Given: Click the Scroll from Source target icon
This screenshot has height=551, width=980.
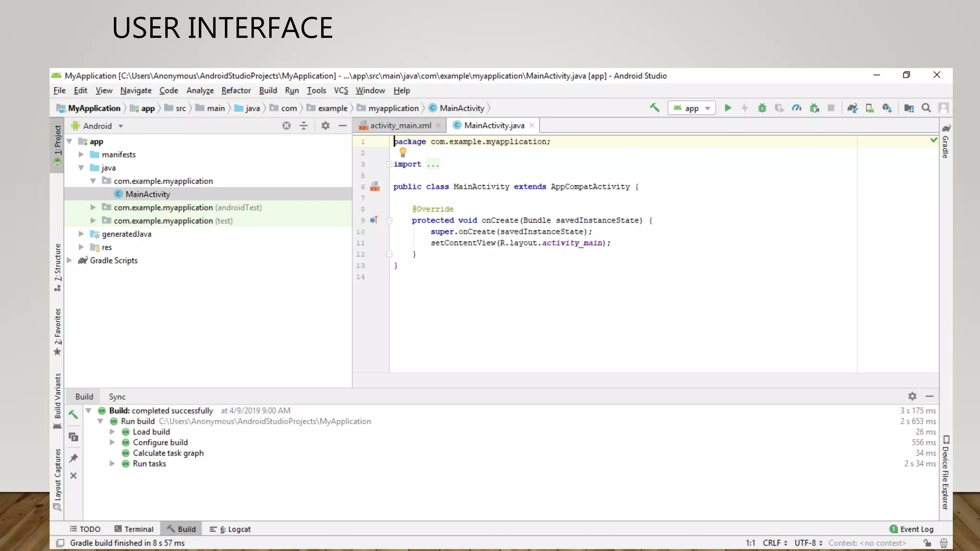Looking at the screenshot, I should [286, 126].
